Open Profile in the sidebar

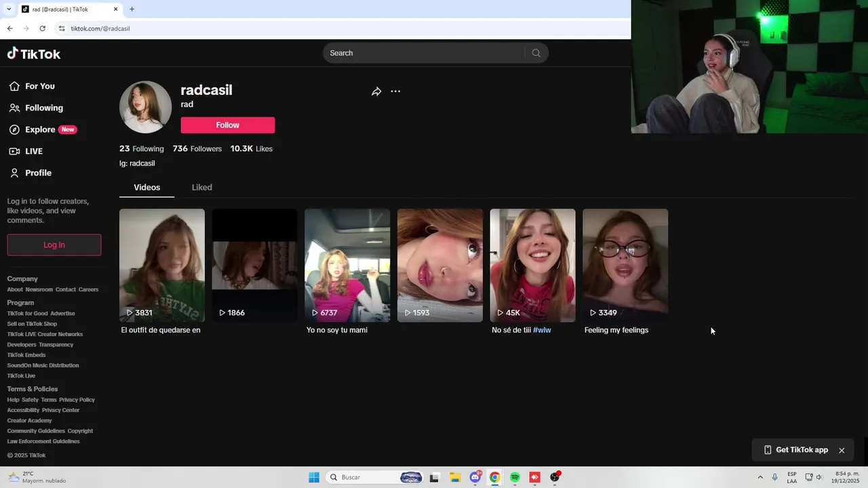(30, 173)
